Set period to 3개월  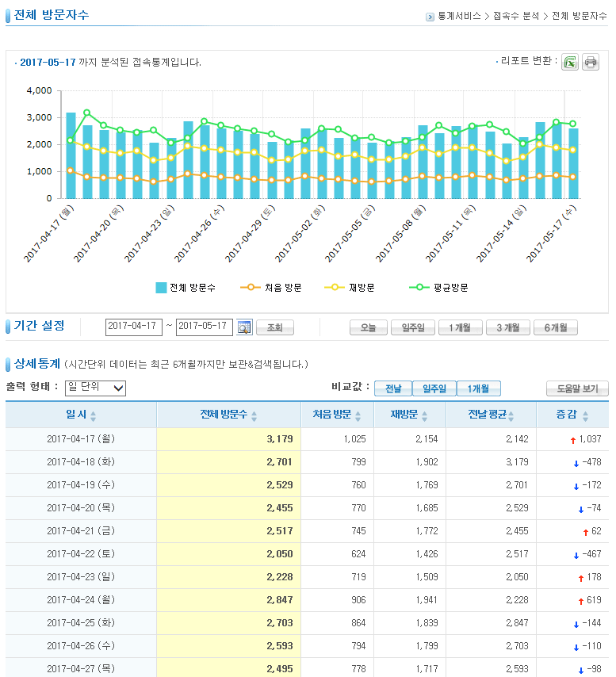(507, 327)
